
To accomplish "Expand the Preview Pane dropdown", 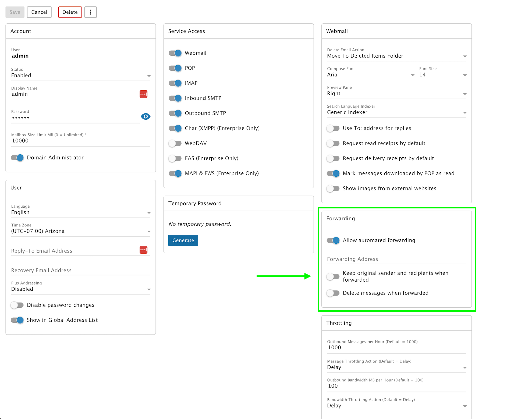I will tap(396, 94).
